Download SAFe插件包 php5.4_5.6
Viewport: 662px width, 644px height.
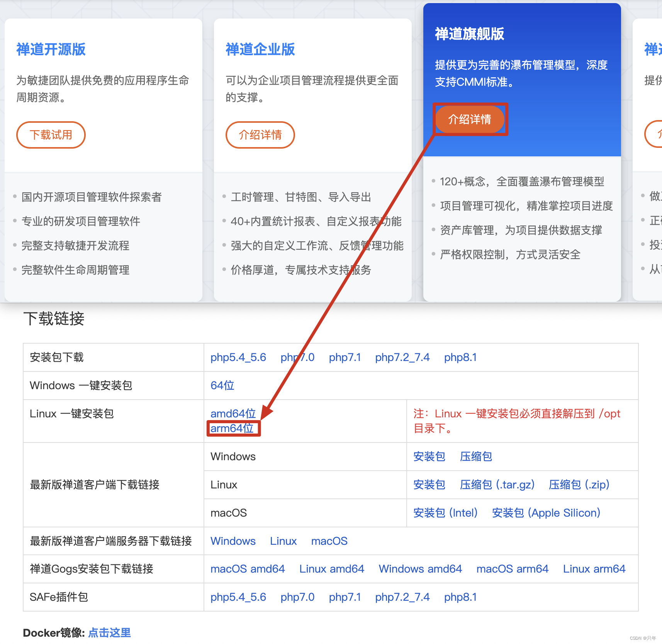238,597
